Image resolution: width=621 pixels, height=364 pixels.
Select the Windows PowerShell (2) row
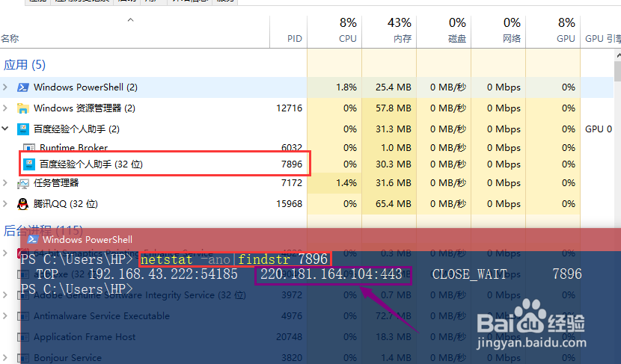[307, 87]
